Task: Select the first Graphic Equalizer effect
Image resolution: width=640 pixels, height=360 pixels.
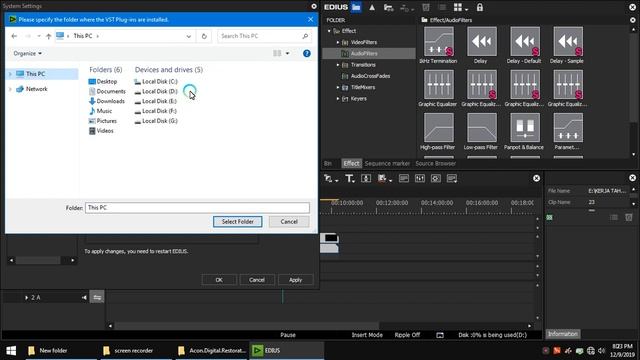Action: tap(439, 84)
